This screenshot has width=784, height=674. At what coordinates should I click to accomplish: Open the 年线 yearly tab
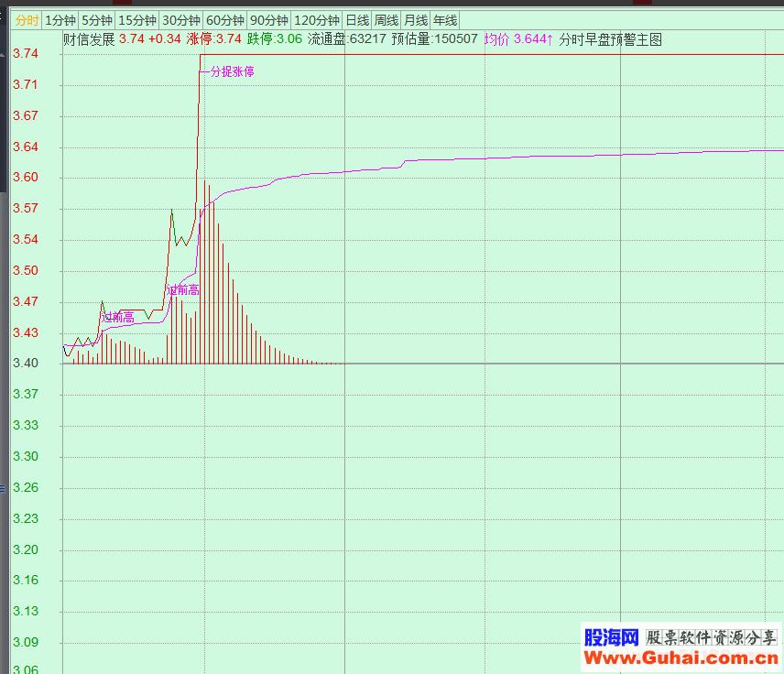(445, 20)
